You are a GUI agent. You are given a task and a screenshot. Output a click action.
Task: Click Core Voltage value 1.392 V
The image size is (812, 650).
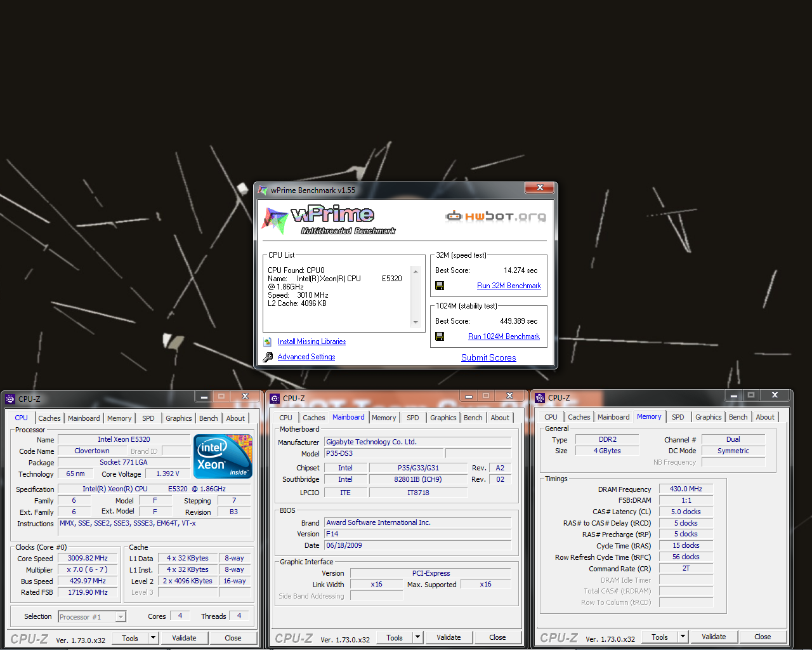point(168,474)
